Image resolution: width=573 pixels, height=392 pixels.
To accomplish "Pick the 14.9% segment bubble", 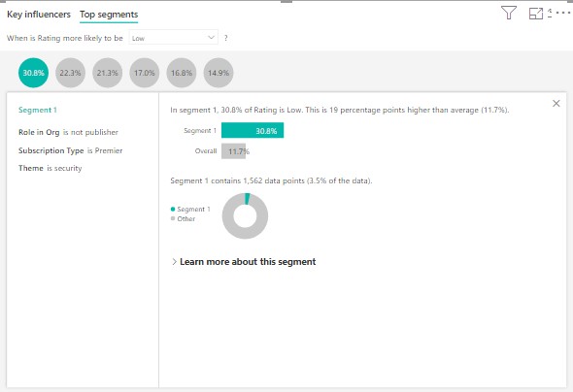I will (x=219, y=73).
